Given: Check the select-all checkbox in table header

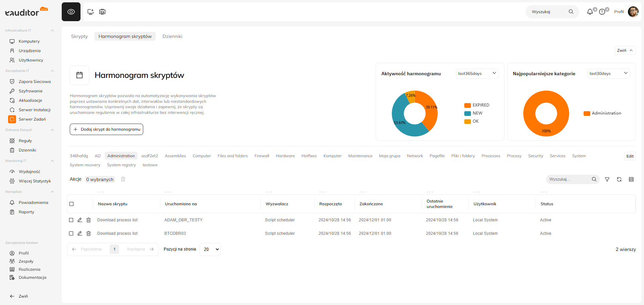Looking at the screenshot, I should click(71, 204).
